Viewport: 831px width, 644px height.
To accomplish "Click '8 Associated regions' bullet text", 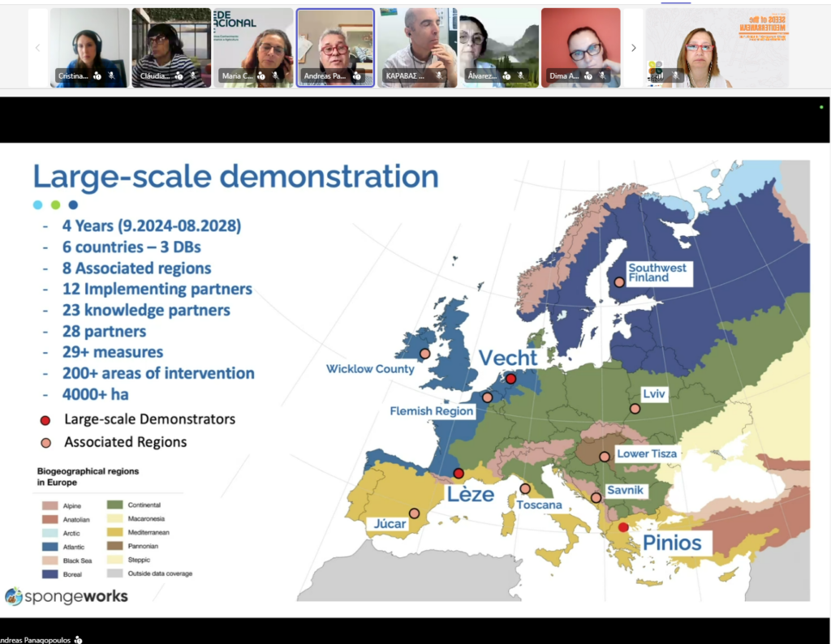I will point(136,268).
